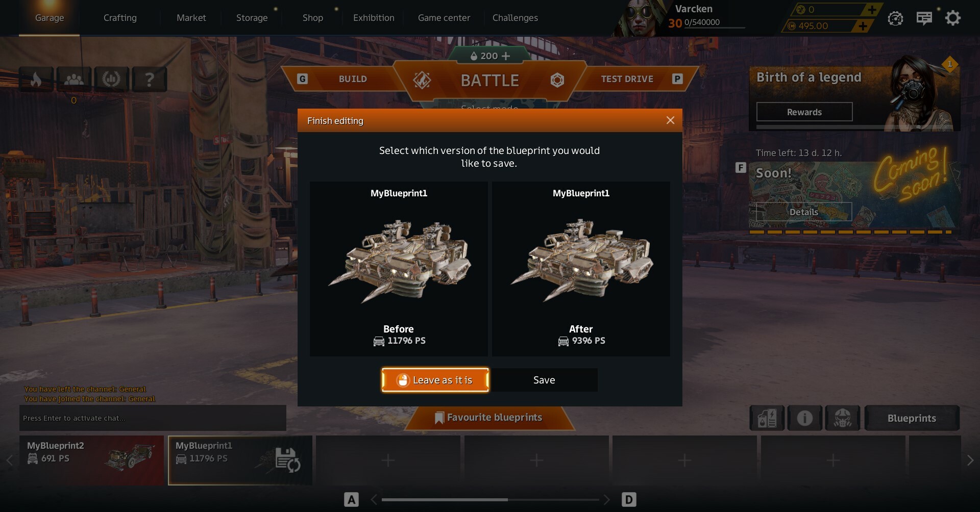Viewport: 980px width, 512px height.
Task: Open the vehicle info icon
Action: click(x=804, y=418)
